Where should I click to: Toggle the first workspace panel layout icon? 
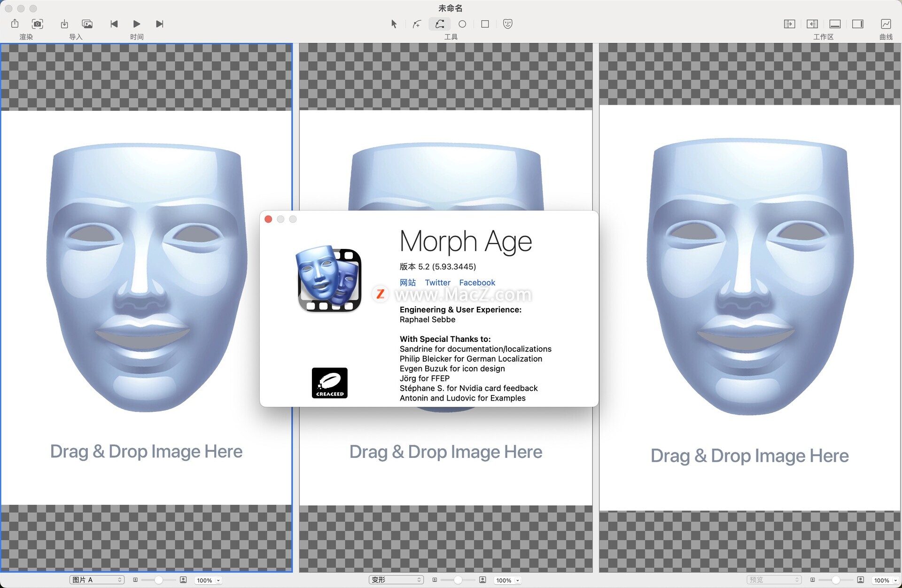tap(789, 24)
